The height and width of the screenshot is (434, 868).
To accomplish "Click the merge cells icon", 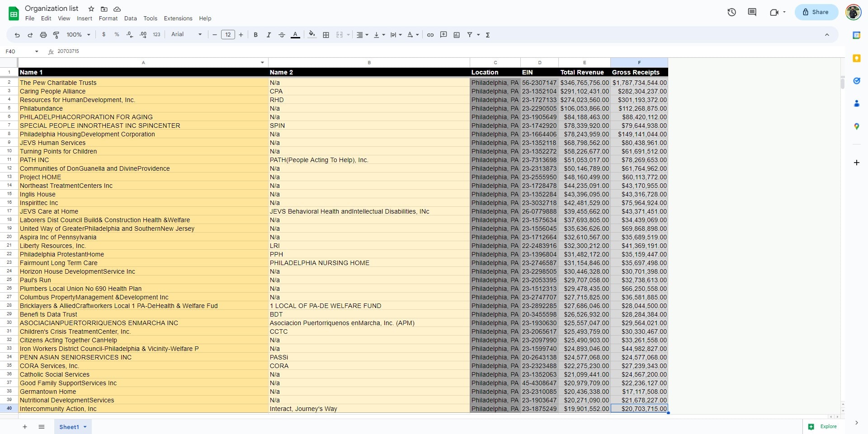I will (x=340, y=35).
